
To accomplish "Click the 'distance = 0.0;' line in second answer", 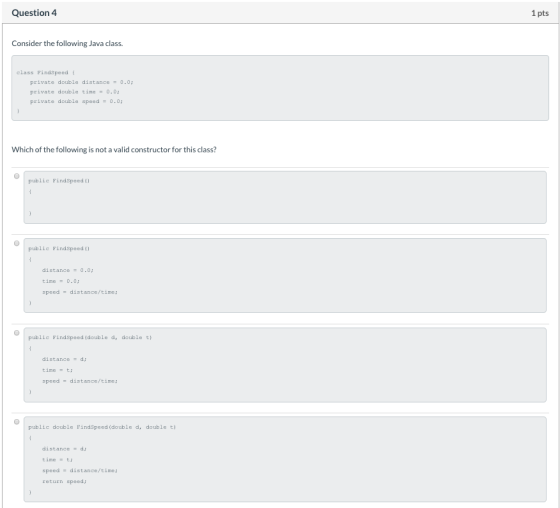I will tap(68, 270).
